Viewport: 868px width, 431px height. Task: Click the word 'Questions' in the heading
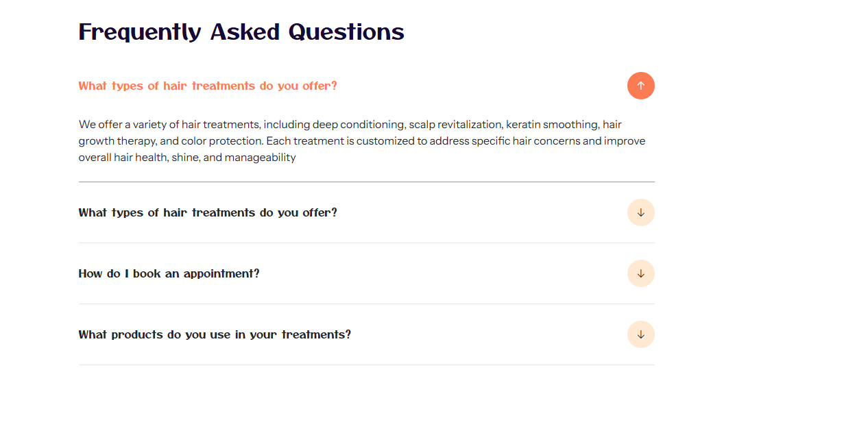(346, 32)
